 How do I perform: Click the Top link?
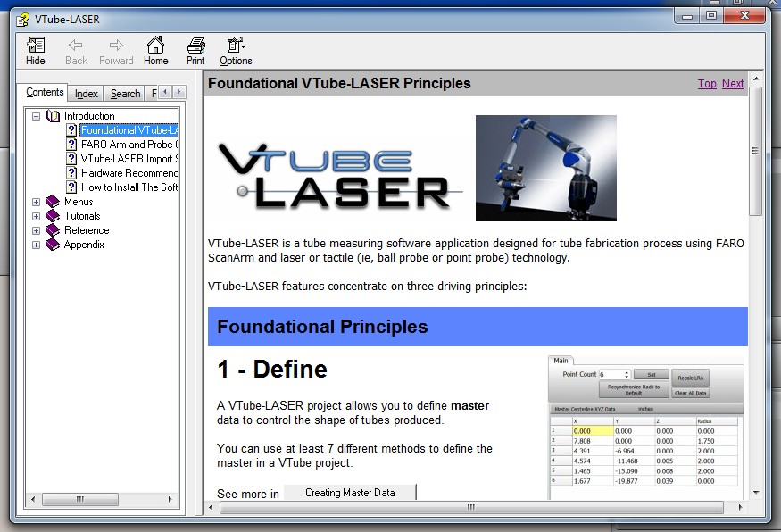707,84
